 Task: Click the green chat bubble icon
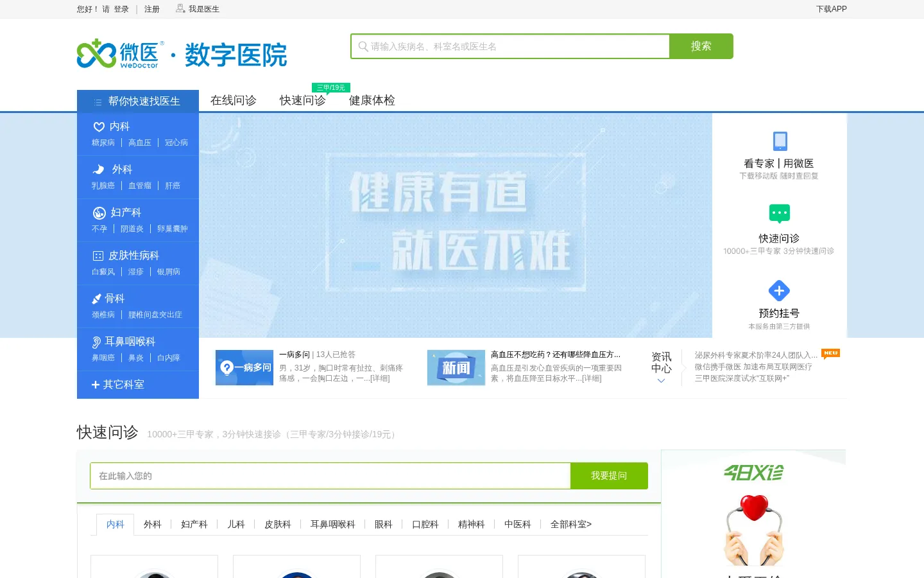779,214
